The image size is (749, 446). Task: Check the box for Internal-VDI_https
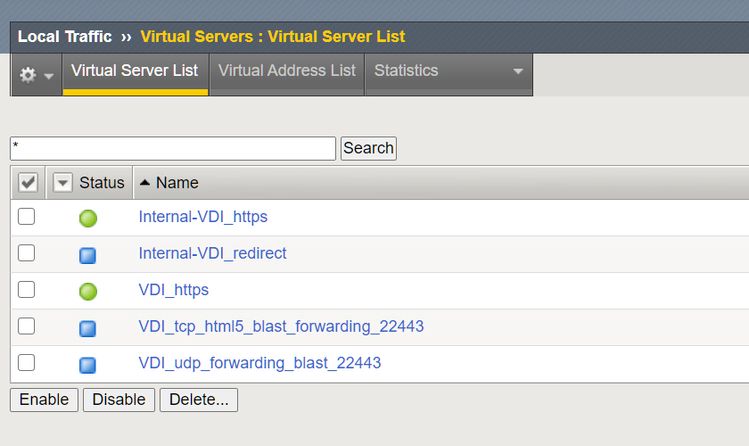tap(27, 217)
